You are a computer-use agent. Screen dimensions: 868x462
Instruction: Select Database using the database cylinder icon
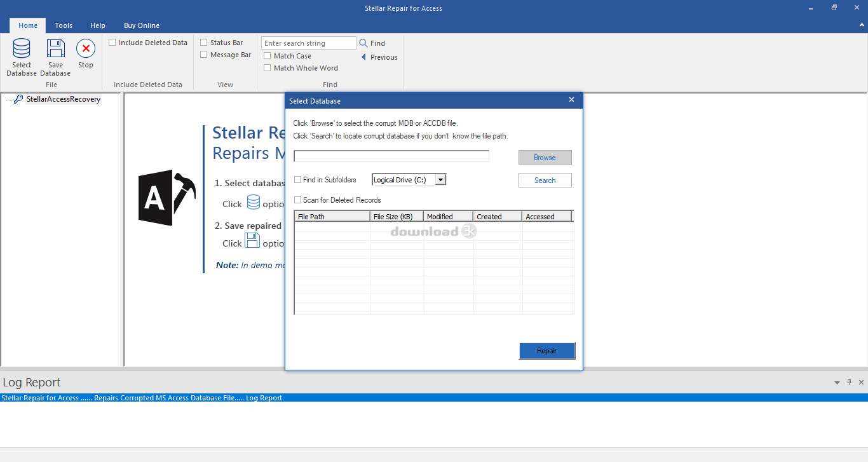[21, 48]
